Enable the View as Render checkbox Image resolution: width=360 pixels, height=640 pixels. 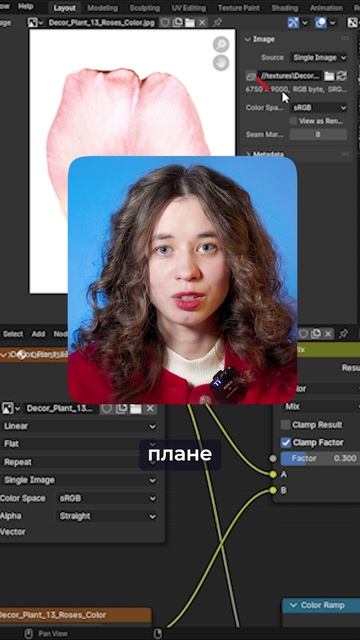click(293, 121)
